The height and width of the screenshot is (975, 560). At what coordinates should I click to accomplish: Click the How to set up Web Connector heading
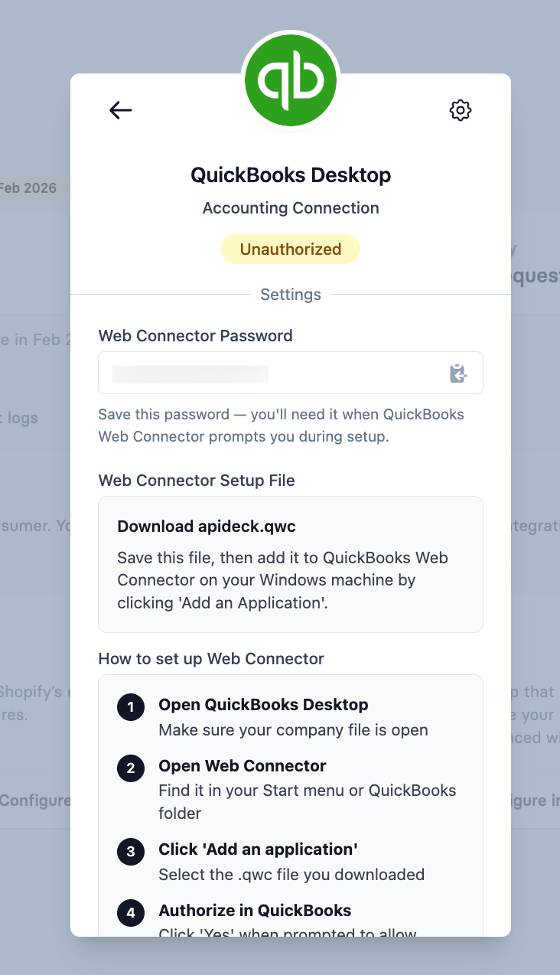tap(211, 659)
